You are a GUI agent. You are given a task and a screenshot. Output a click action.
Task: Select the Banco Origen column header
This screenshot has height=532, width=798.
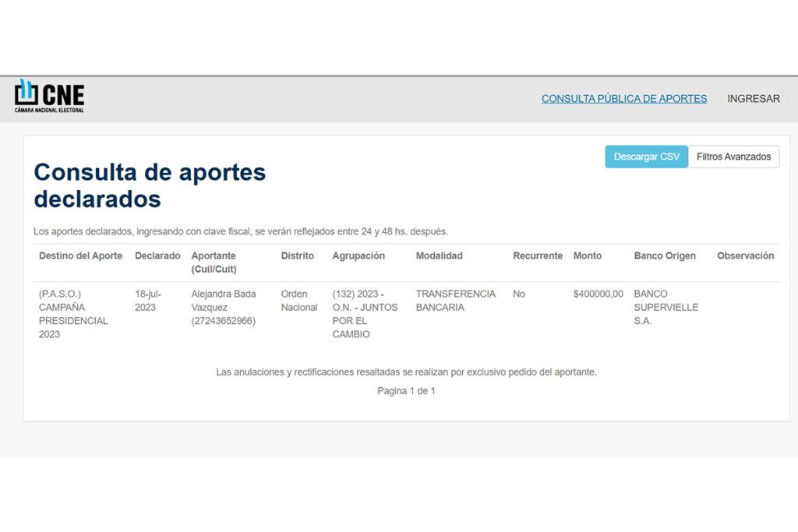click(665, 255)
